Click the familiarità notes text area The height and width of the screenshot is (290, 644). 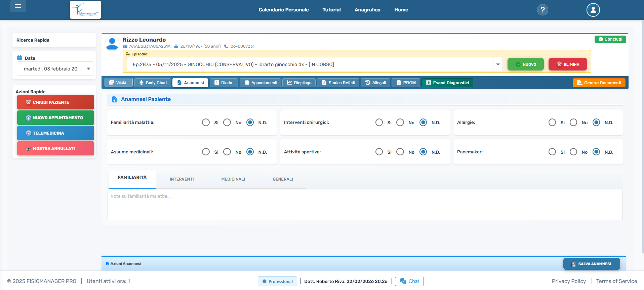[x=365, y=205]
